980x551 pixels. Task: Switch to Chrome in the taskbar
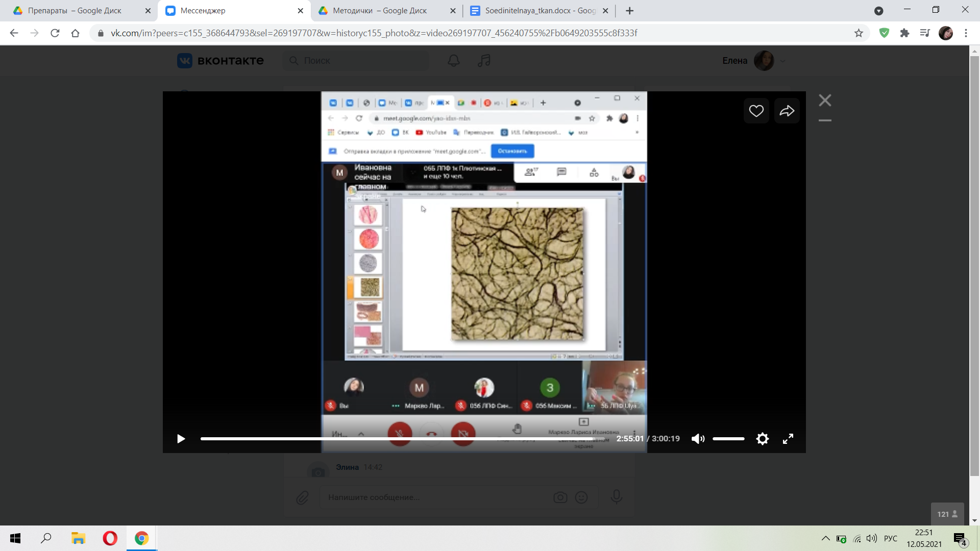click(x=141, y=538)
